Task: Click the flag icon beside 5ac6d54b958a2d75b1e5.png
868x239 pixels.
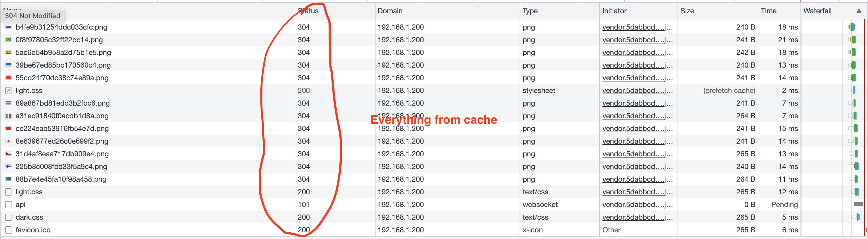Action: 8,52
